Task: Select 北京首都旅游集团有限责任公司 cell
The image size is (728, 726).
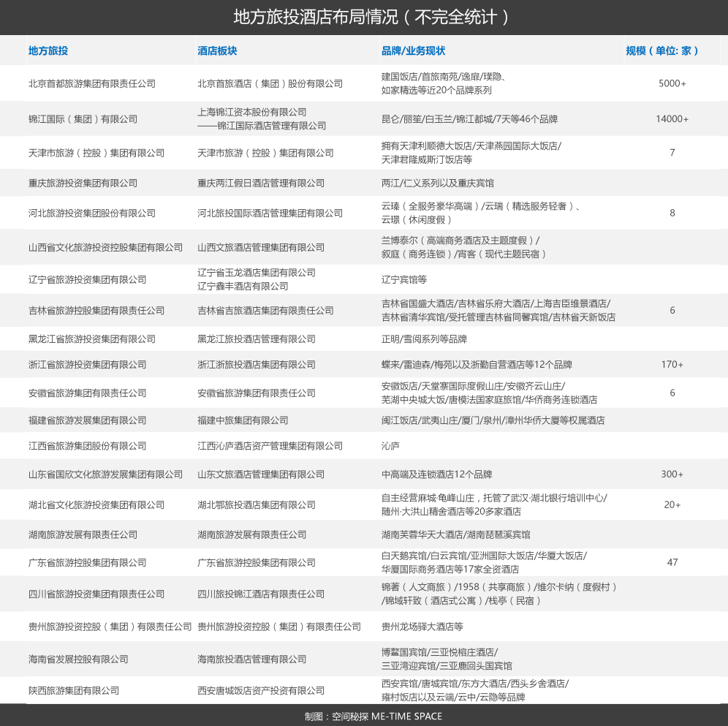Action: click(x=92, y=83)
